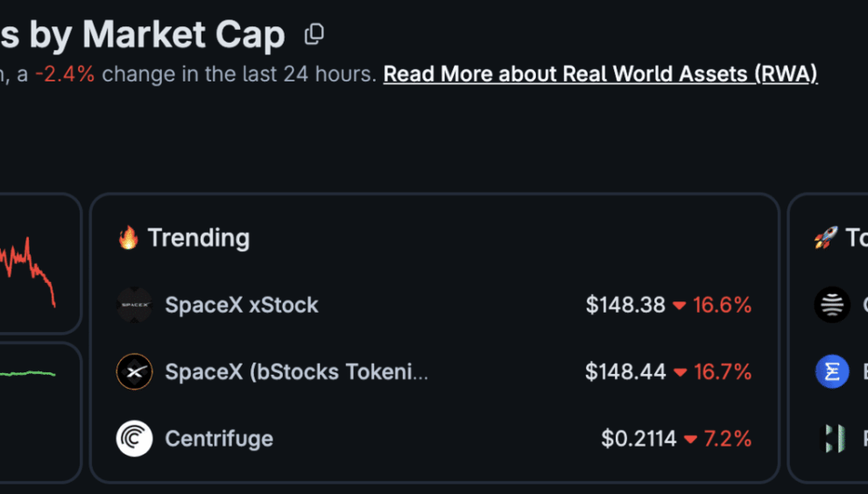Click the blue circular E coin icon

832,371
